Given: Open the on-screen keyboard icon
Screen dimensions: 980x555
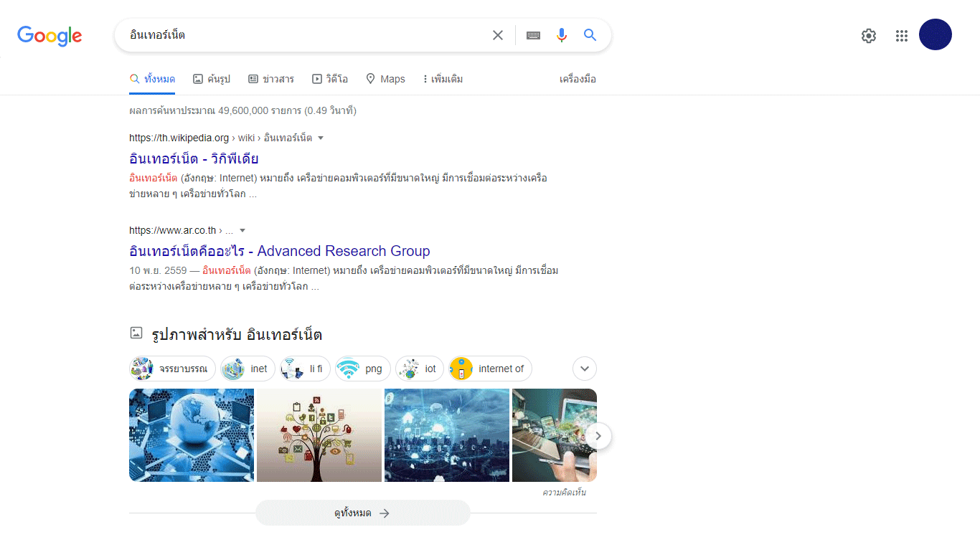Looking at the screenshot, I should click(533, 35).
